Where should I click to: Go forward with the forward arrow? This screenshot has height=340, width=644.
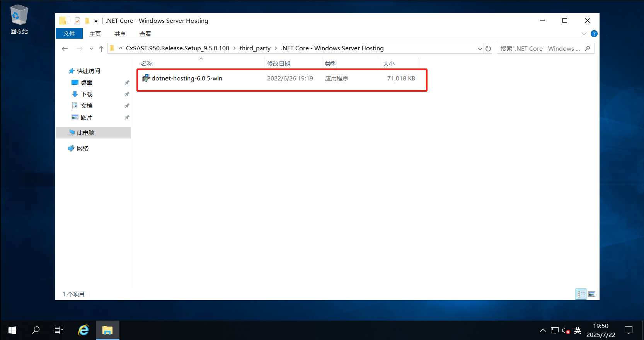coord(80,49)
